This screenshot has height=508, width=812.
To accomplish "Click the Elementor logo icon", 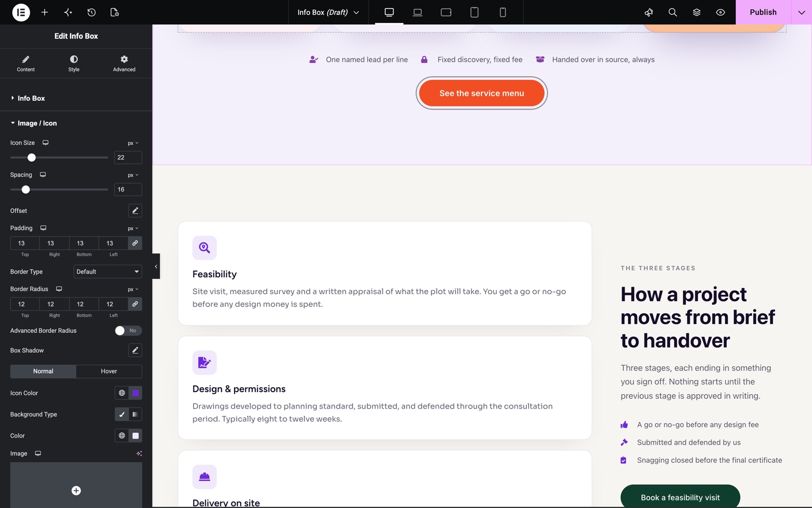I will [21, 12].
